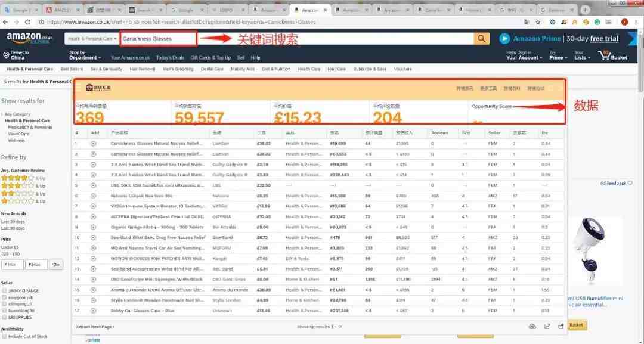
Task: Open the Your Account dropdown
Action: [524, 55]
